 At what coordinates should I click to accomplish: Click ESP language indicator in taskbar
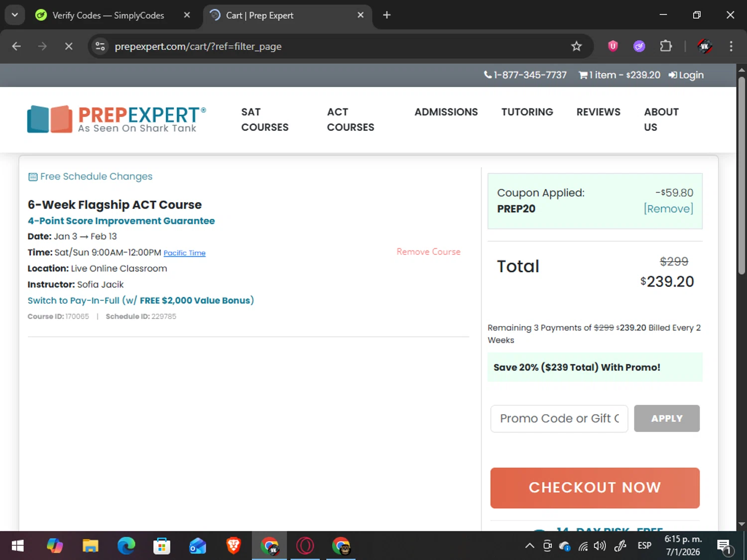[644, 546]
